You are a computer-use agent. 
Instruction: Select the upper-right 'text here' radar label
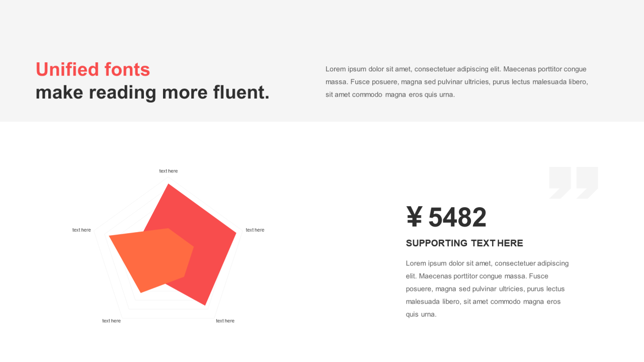click(255, 230)
